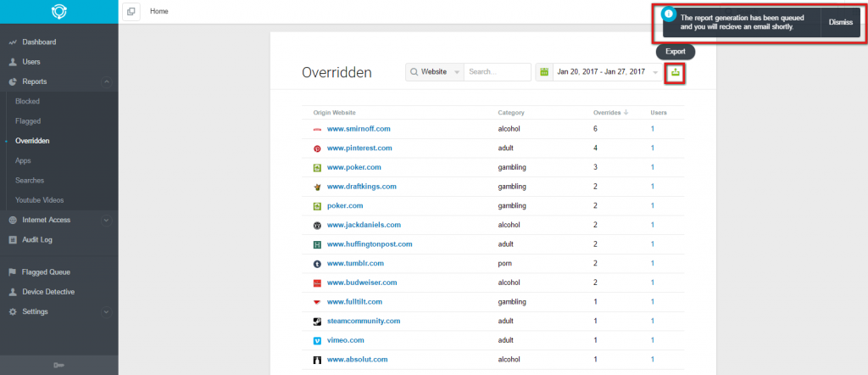Click the Device Detective person icon

click(13, 292)
